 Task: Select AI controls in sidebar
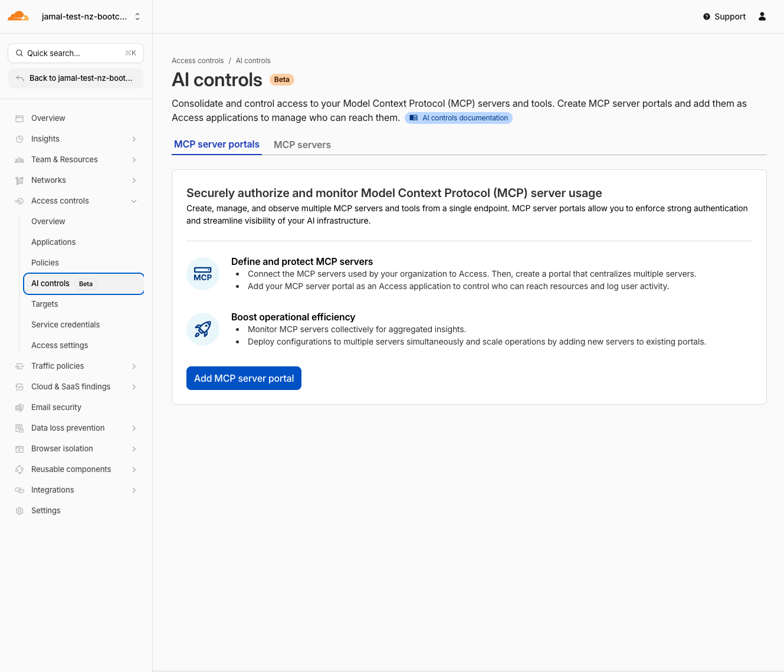coord(84,283)
